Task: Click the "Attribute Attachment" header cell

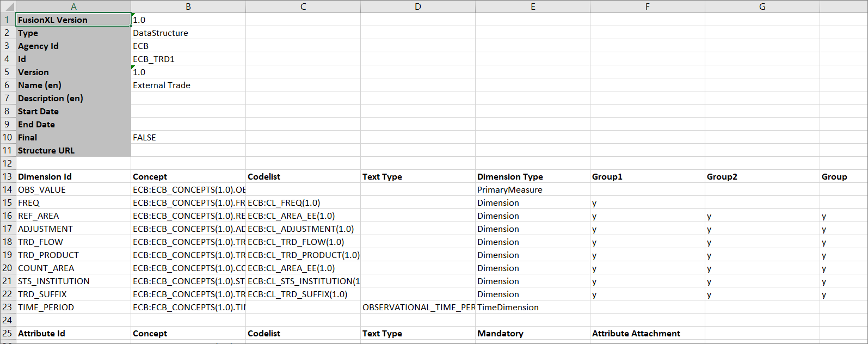Action: point(647,334)
